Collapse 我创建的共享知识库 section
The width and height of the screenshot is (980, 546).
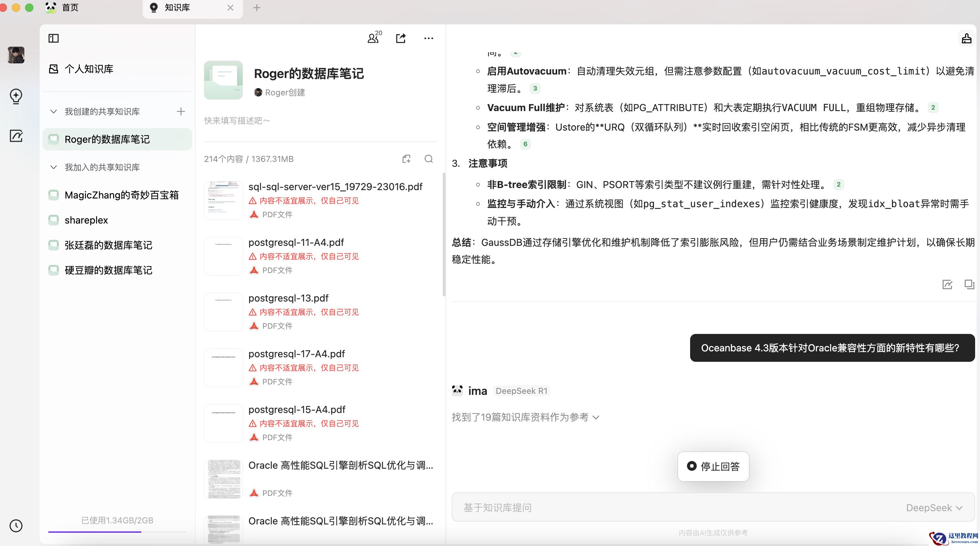tap(54, 111)
